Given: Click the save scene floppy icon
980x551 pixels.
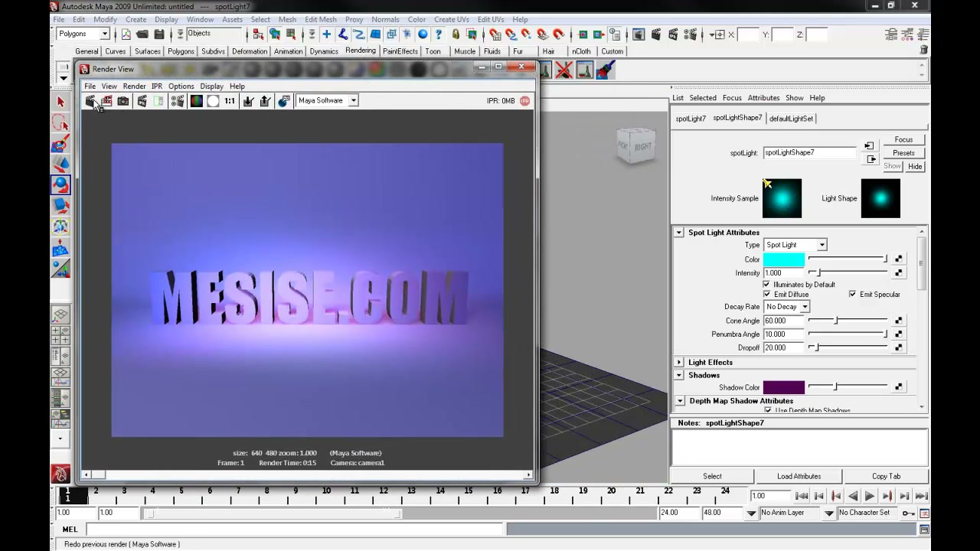Looking at the screenshot, I should point(159,34).
